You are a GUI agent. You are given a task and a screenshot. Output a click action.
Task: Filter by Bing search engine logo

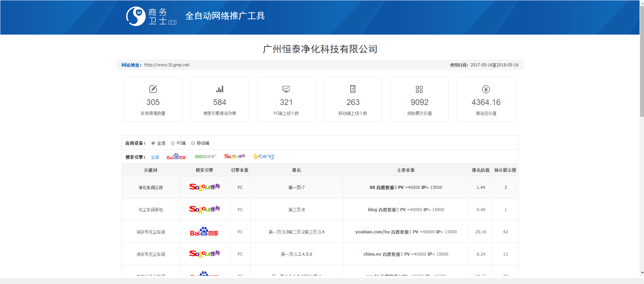pos(264,156)
